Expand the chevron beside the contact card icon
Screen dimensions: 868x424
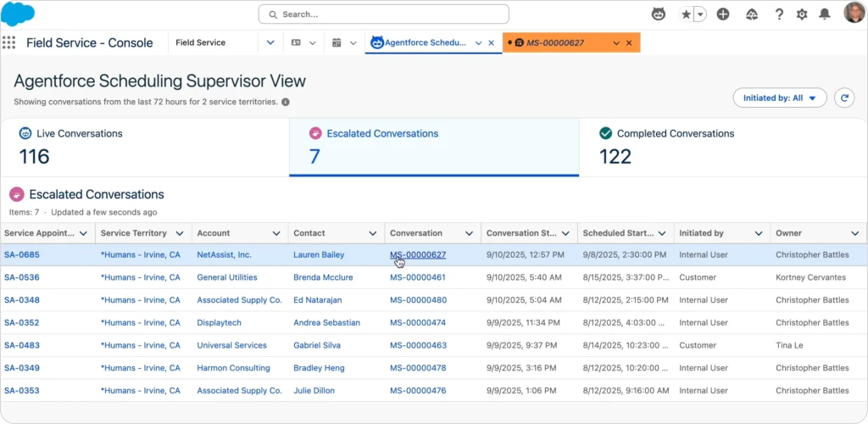tap(313, 42)
